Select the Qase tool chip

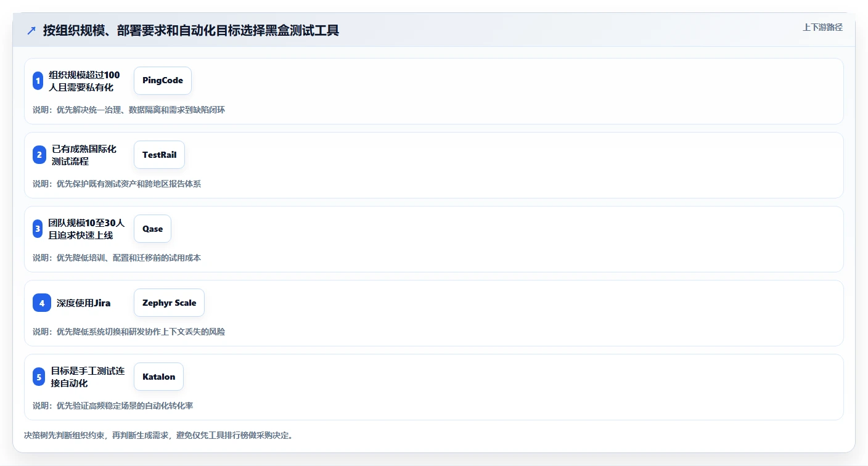point(152,229)
